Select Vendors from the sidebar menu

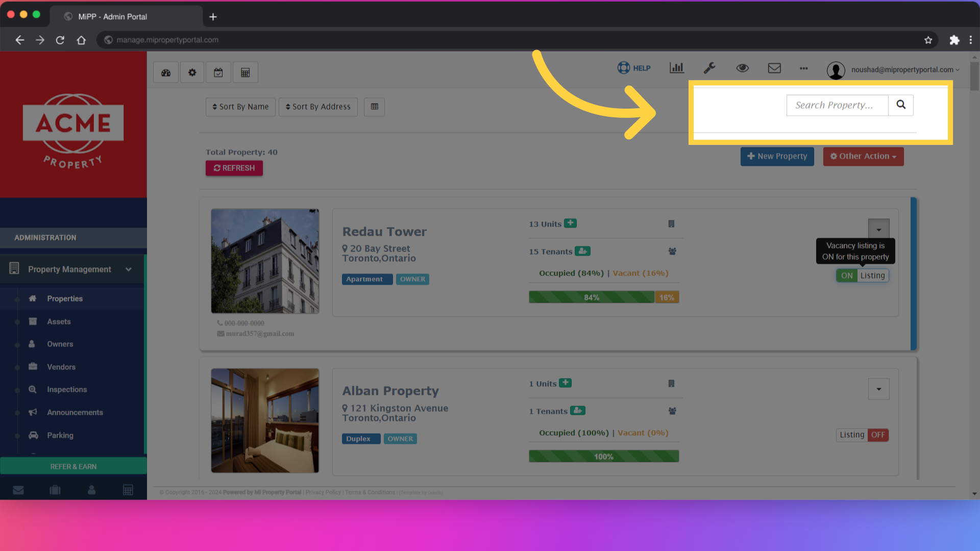point(61,367)
